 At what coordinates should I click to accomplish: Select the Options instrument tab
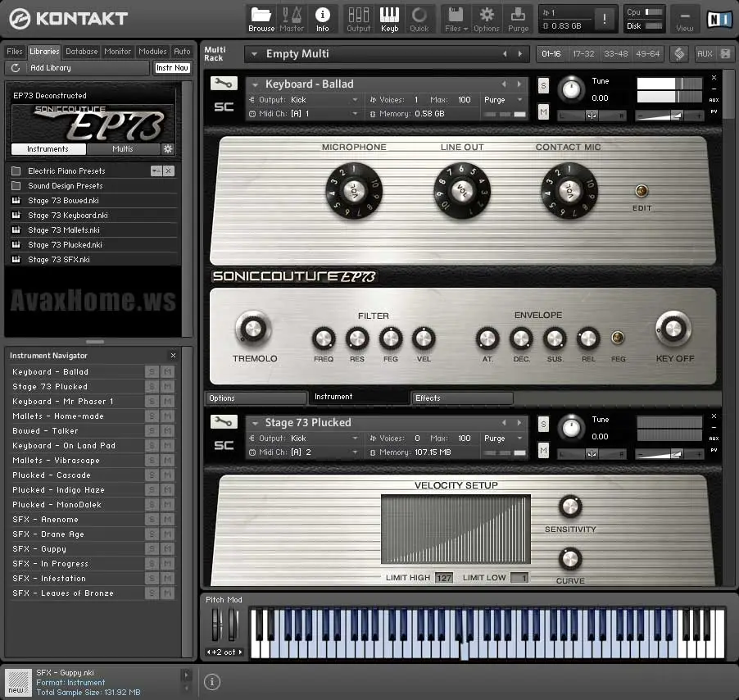tap(255, 398)
